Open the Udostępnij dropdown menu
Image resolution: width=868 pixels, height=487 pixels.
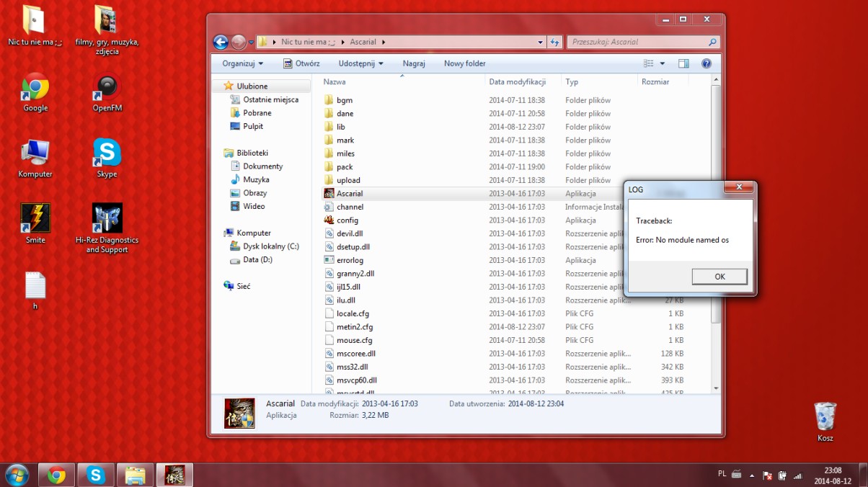point(360,63)
